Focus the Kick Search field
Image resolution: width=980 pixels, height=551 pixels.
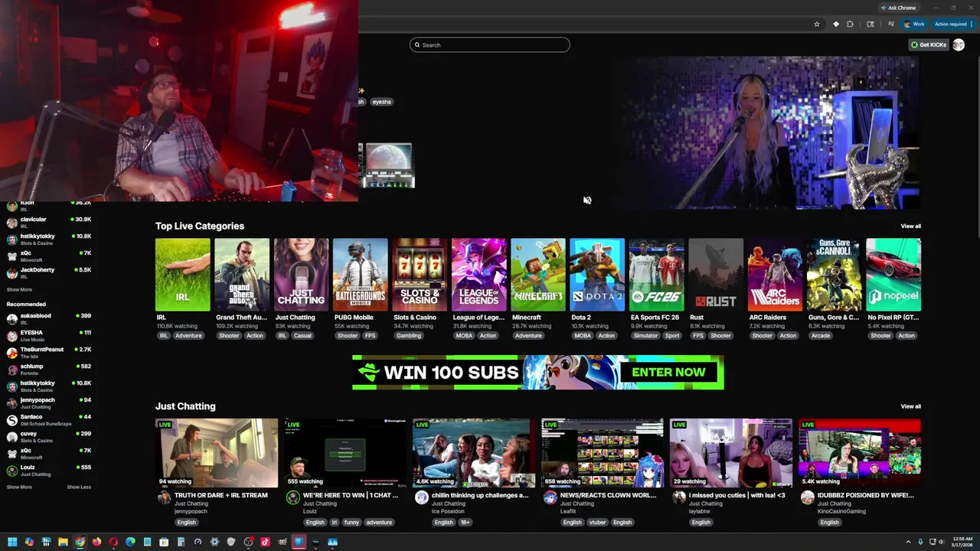[490, 44]
